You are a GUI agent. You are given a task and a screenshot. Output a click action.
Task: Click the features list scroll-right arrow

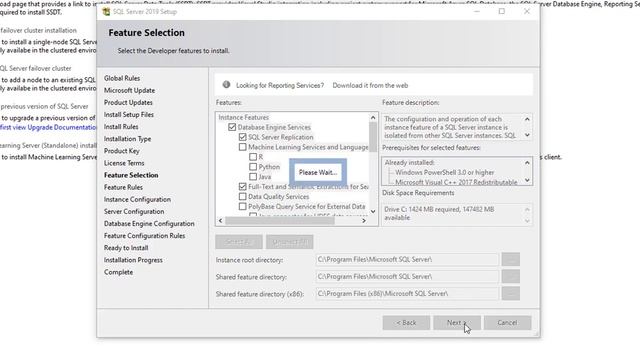coord(364,221)
